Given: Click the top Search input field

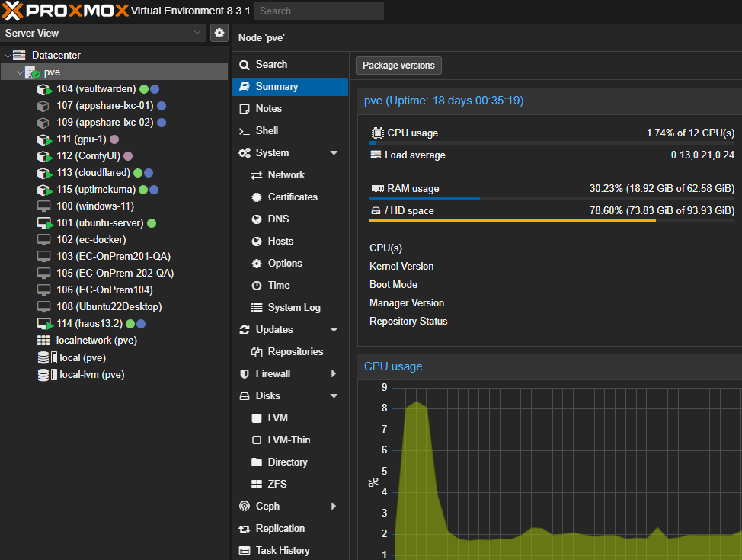Looking at the screenshot, I should 318,11.
